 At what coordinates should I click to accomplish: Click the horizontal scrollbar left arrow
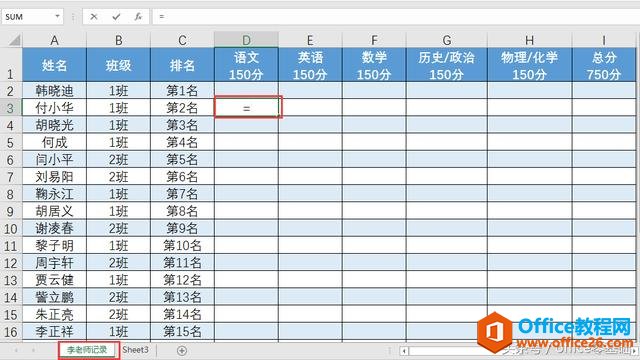[404, 351]
